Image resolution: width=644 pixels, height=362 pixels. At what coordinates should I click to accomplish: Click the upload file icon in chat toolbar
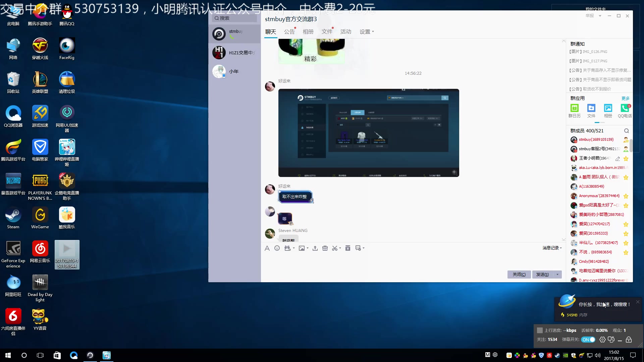(315, 248)
